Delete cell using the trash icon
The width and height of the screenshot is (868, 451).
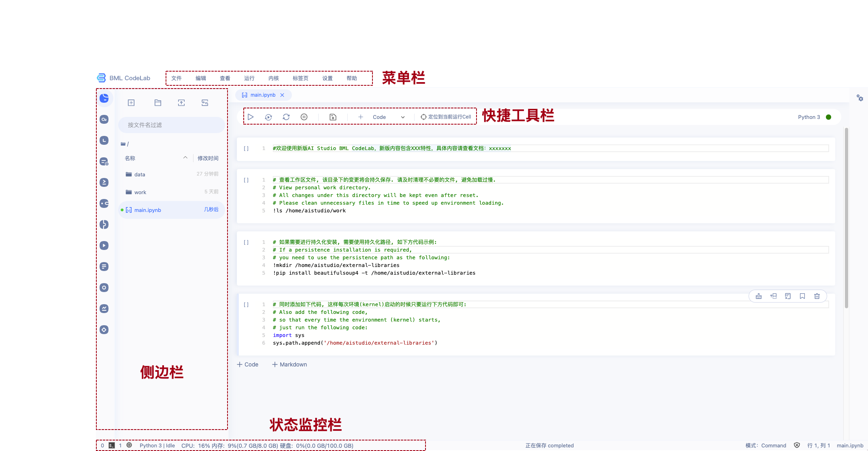tap(817, 296)
